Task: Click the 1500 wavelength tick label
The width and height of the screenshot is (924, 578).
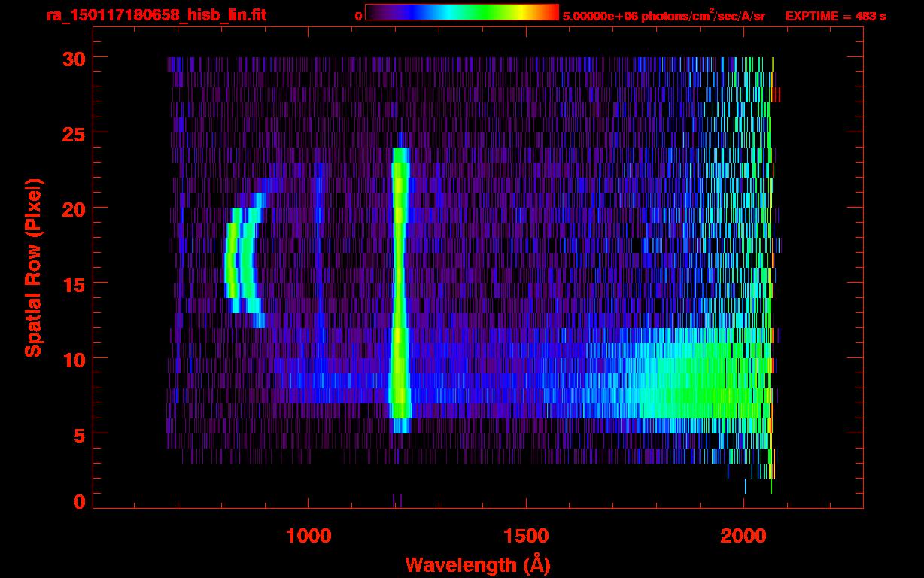Action: click(x=526, y=536)
